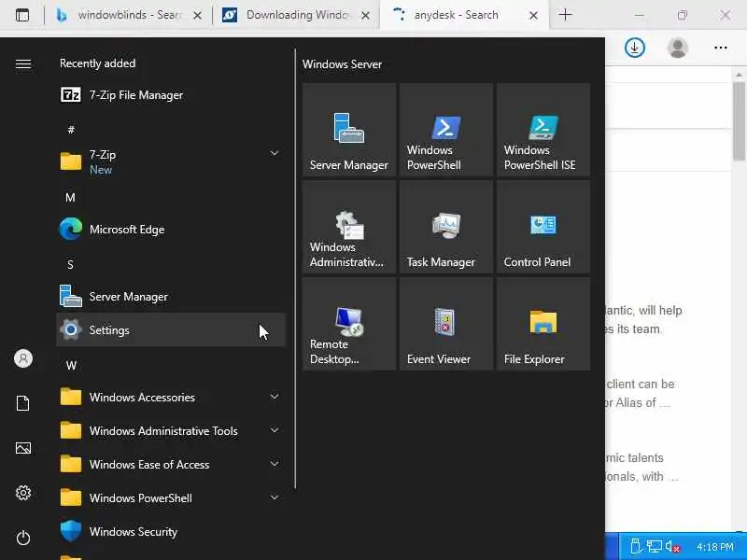Open Edge settings and more menu
The image size is (747, 560).
click(720, 48)
